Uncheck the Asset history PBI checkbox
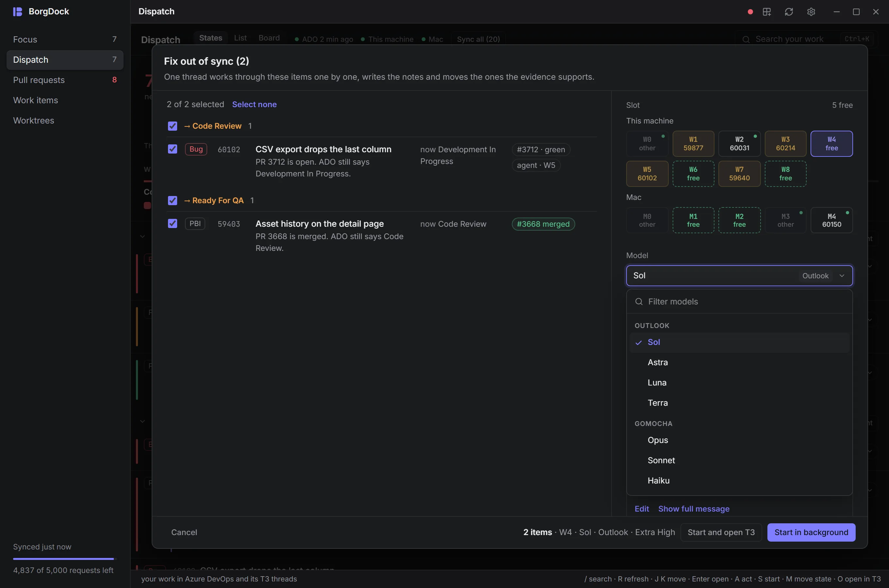This screenshot has height=588, width=889. click(x=173, y=223)
